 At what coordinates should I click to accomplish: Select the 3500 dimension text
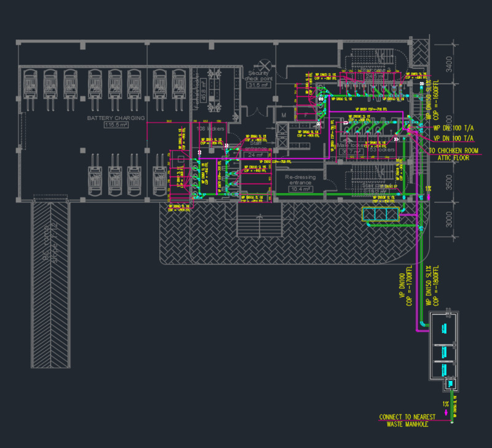click(450, 182)
